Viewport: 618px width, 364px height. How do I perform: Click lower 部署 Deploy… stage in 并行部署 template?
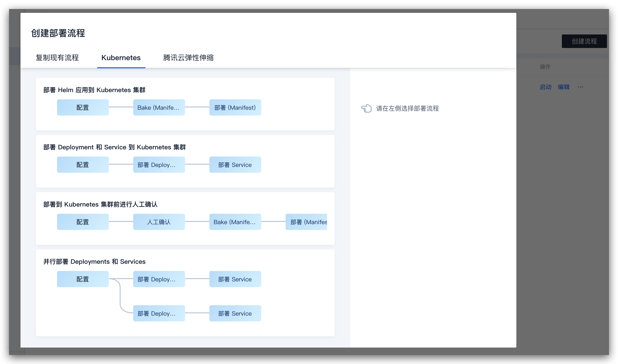pyautogui.click(x=159, y=313)
